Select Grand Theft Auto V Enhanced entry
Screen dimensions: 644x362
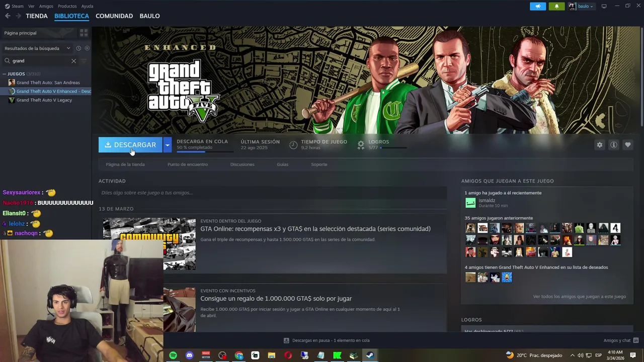pos(45,92)
